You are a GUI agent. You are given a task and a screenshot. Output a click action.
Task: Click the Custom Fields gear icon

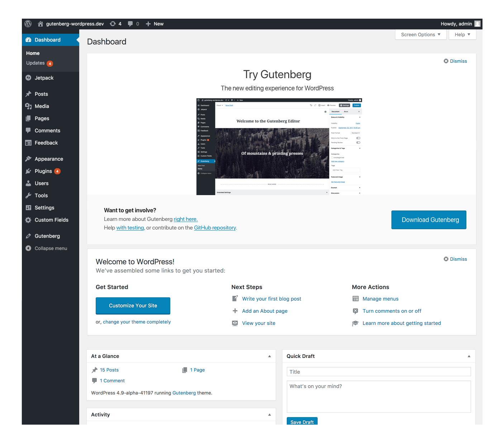28,220
